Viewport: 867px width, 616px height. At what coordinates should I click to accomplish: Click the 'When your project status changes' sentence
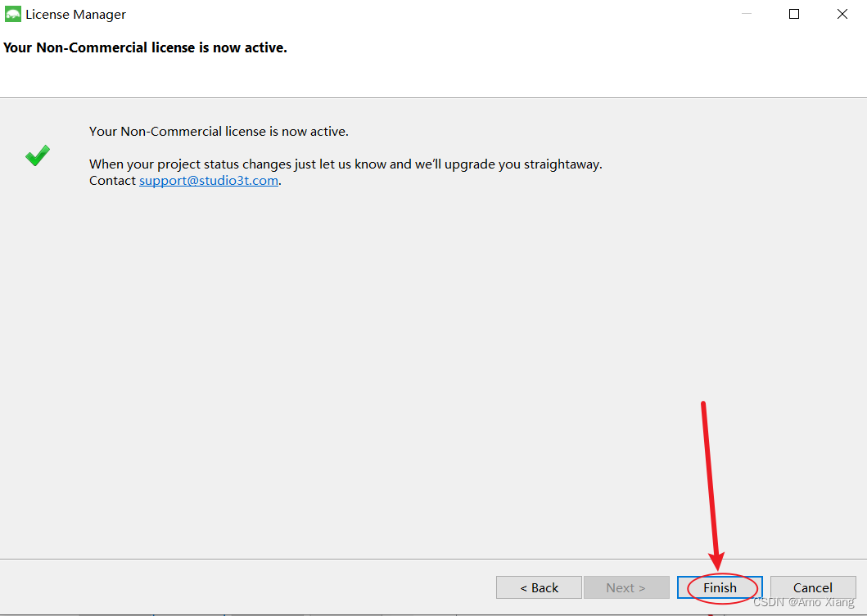click(345, 164)
